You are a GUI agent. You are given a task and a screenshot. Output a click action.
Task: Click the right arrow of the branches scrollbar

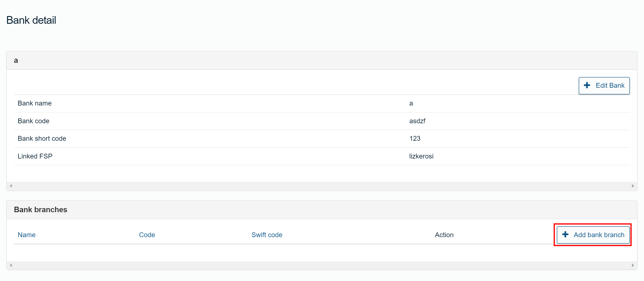coord(633,265)
